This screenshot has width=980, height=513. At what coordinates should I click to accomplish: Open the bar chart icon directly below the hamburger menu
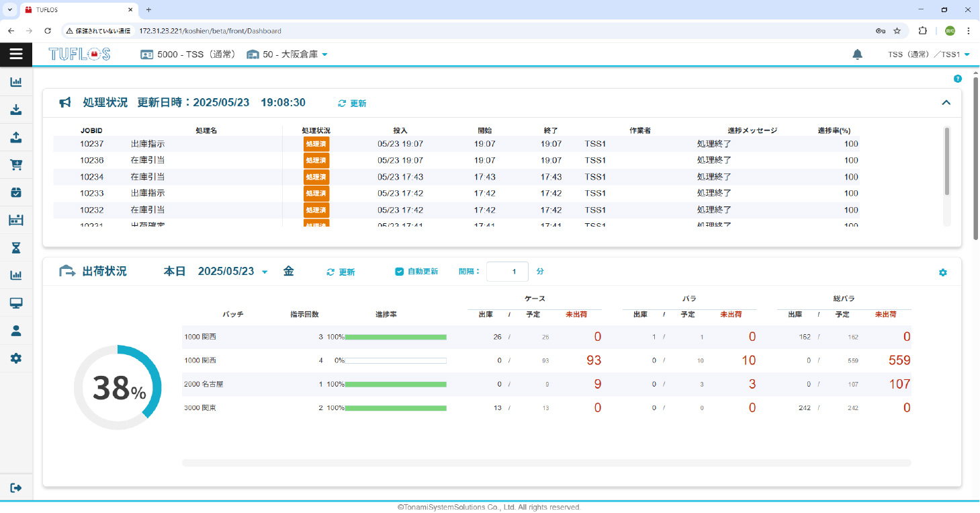pos(16,82)
